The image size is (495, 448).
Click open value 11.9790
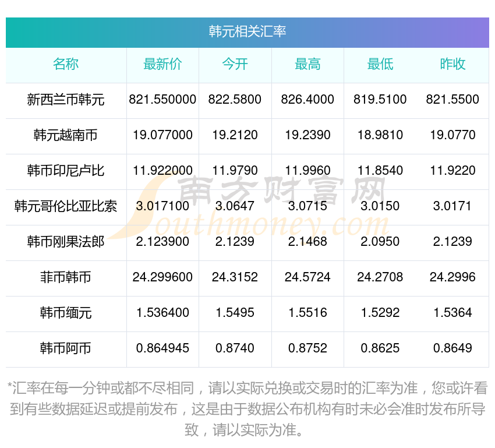tap(235, 171)
